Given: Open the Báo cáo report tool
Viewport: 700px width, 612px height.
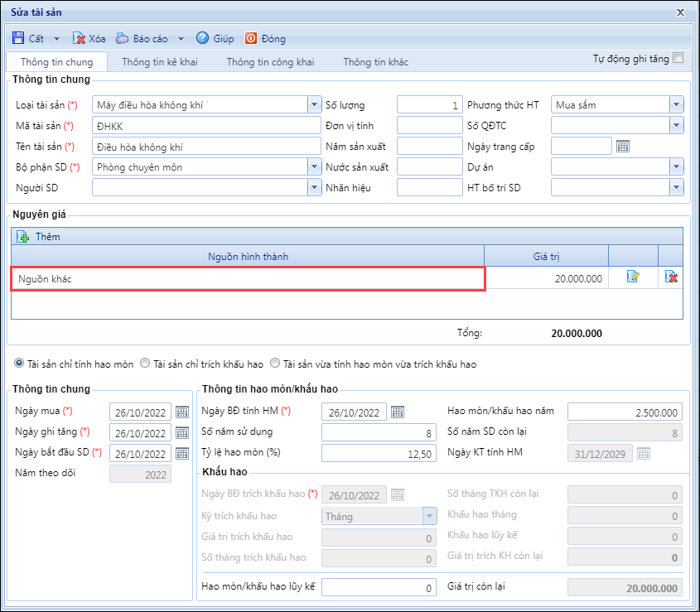Looking at the screenshot, I should point(123,38).
